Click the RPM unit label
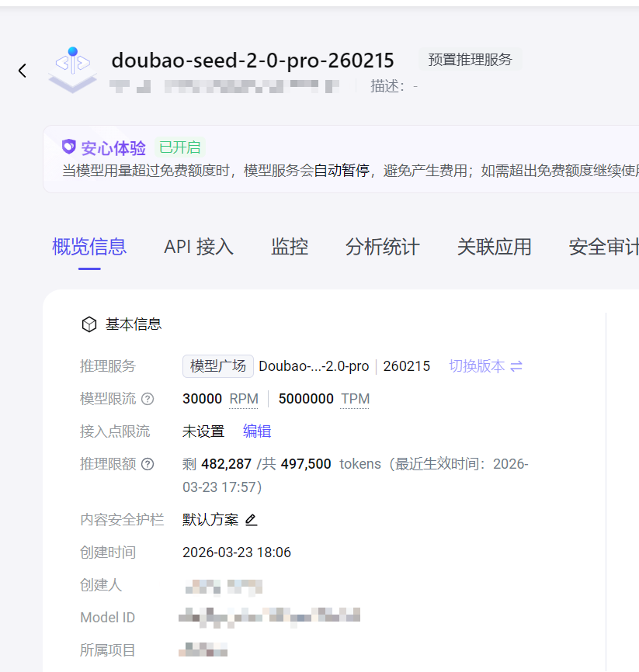This screenshot has height=672, width=639. tap(244, 399)
